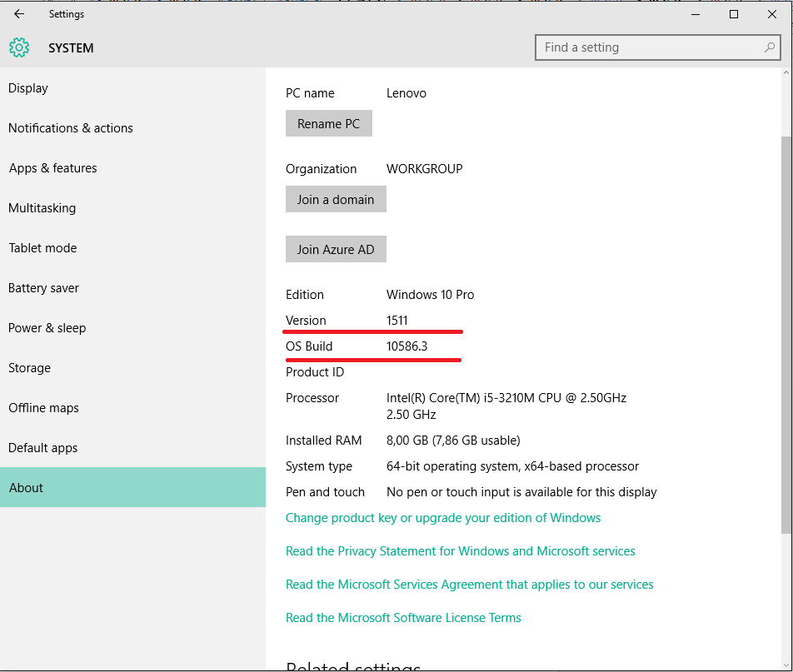
Task: Select Default apps in sidebar
Action: [132, 447]
